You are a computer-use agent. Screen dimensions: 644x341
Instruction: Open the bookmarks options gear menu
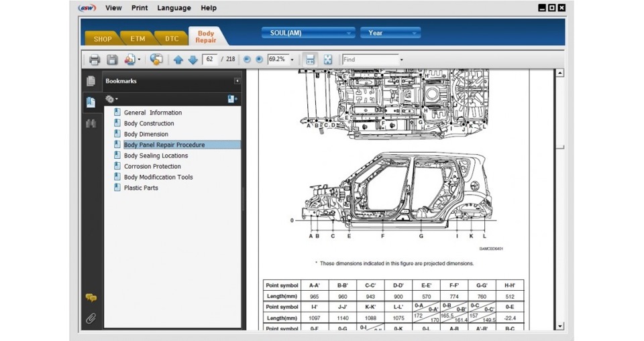[111, 99]
